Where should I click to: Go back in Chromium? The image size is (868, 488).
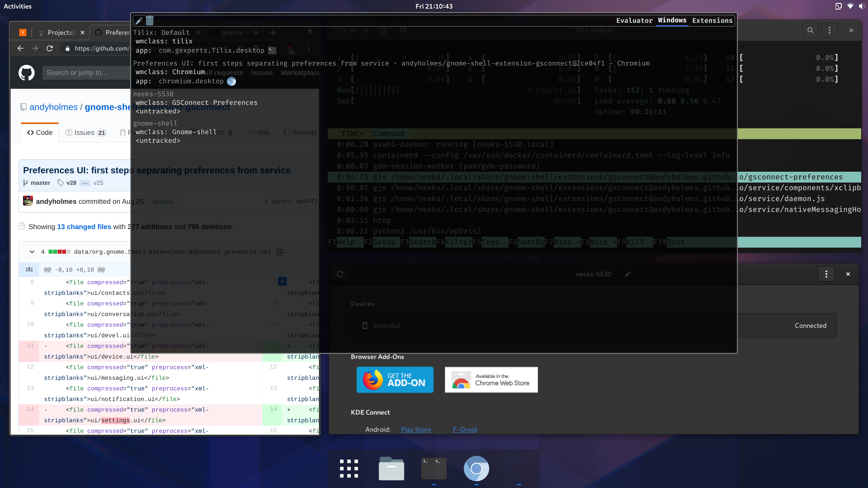21,49
